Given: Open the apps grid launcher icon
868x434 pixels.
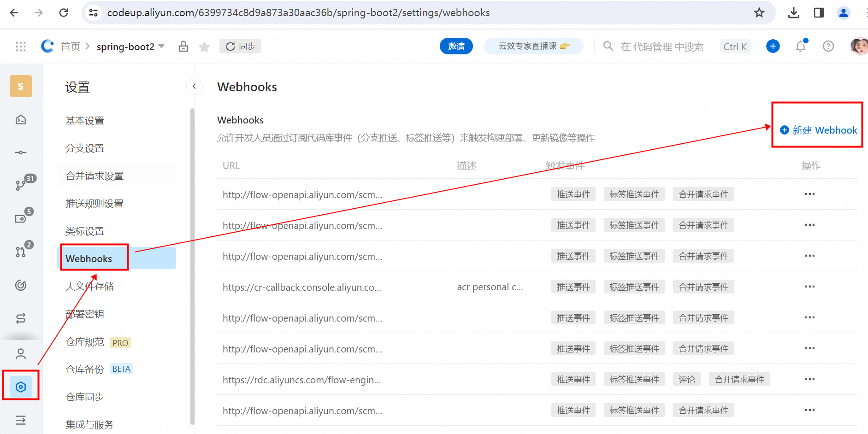Looking at the screenshot, I should (21, 46).
